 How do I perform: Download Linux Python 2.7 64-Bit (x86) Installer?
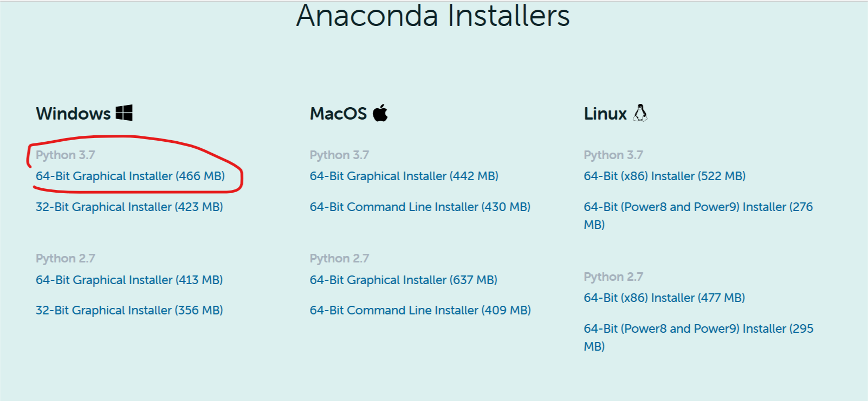(664, 298)
